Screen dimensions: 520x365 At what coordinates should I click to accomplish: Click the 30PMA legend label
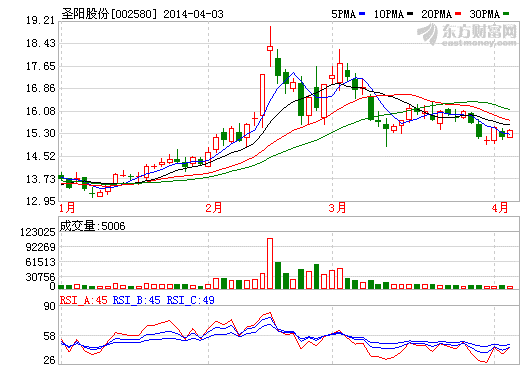coord(485,14)
